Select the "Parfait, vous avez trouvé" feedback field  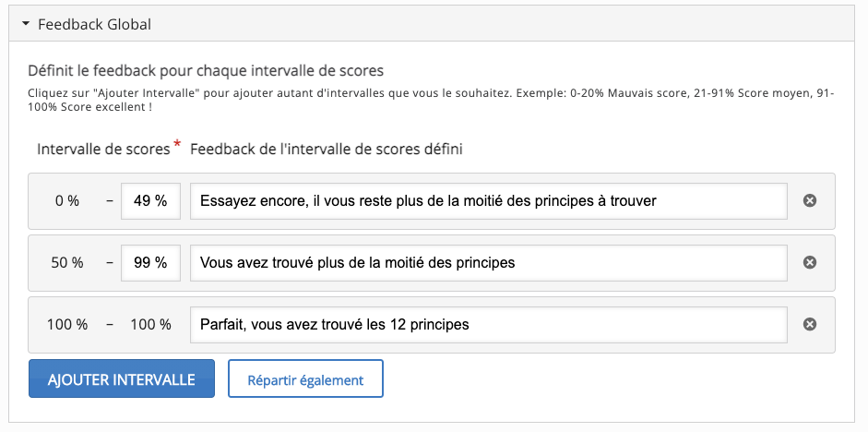(x=488, y=324)
